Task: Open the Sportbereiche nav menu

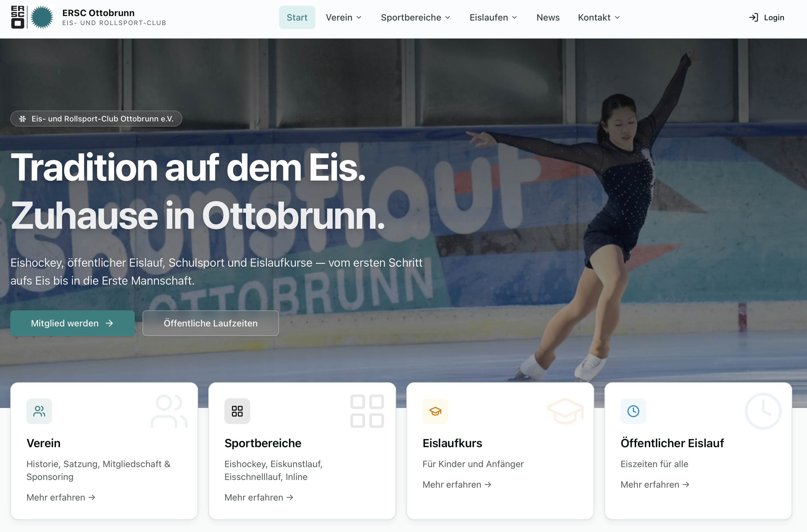Action: point(415,17)
